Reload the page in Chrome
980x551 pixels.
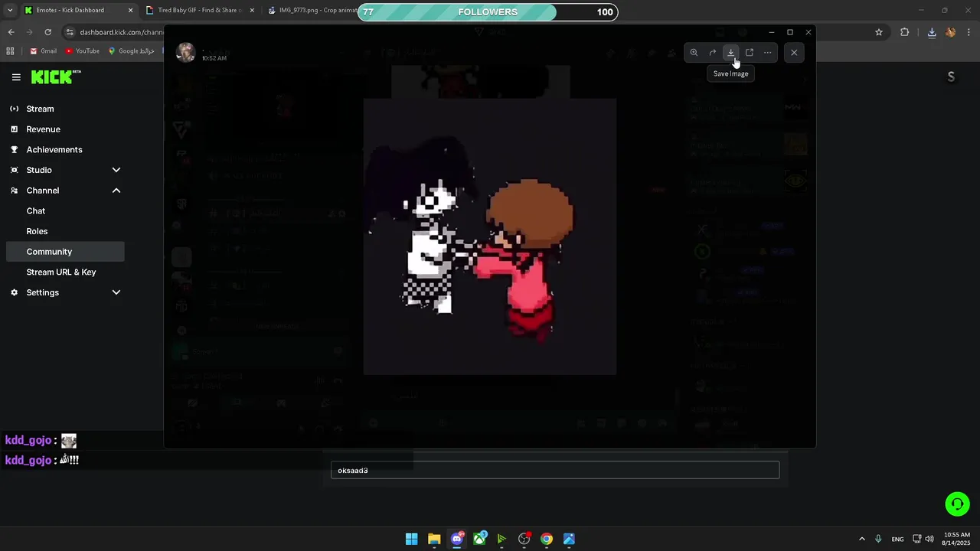[x=47, y=32]
